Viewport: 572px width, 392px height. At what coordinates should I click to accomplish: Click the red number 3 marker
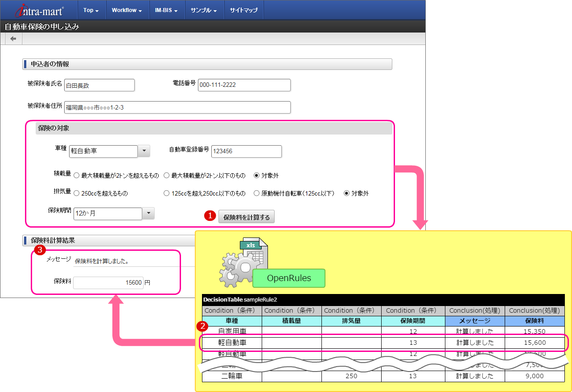click(x=39, y=250)
